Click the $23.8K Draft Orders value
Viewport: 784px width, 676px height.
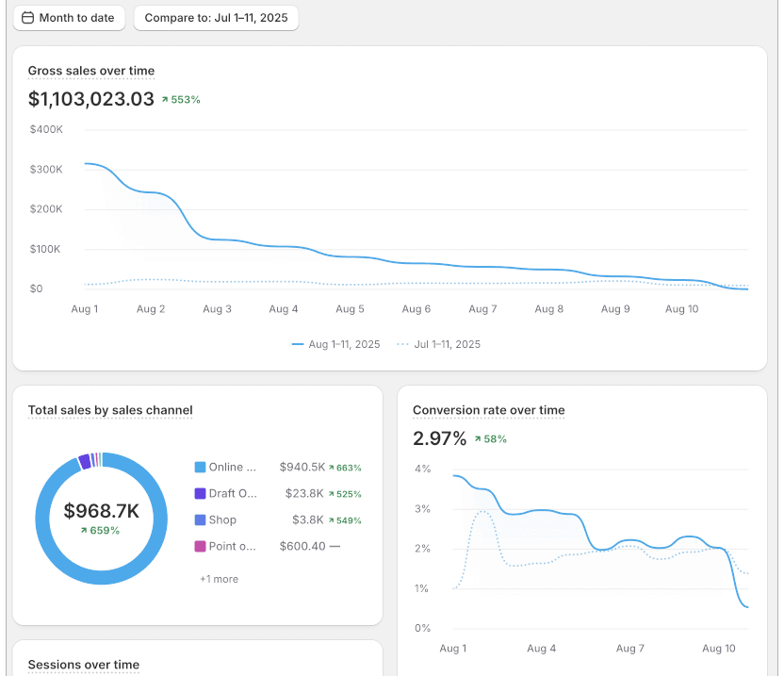[304, 494]
